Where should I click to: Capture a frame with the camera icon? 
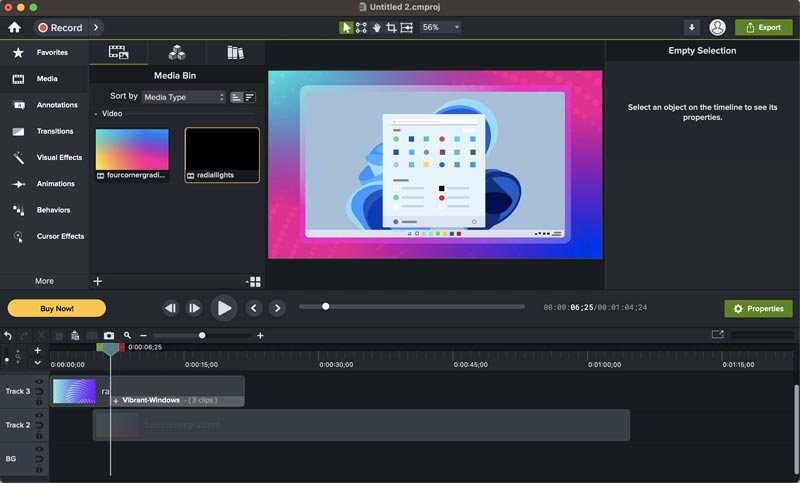point(109,336)
